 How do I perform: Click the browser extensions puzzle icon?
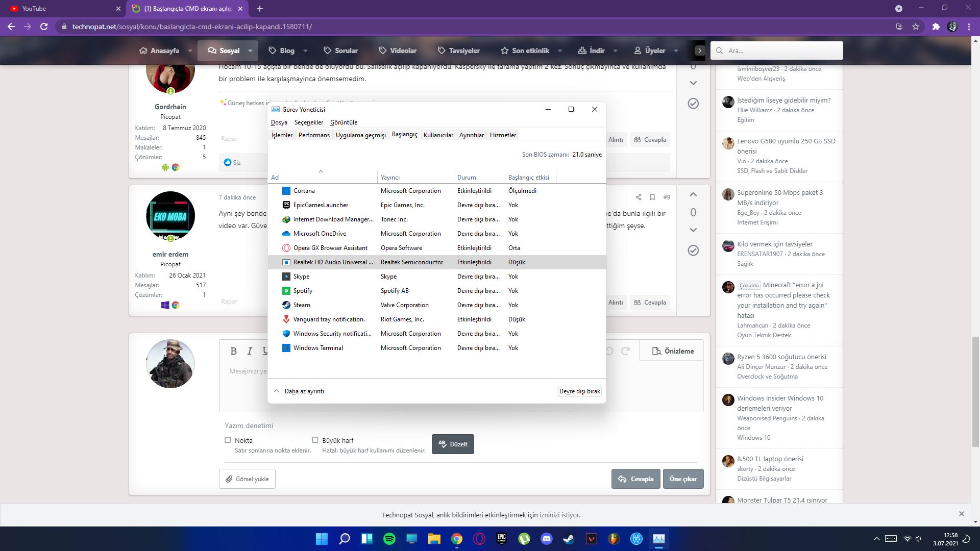pyautogui.click(x=936, y=27)
